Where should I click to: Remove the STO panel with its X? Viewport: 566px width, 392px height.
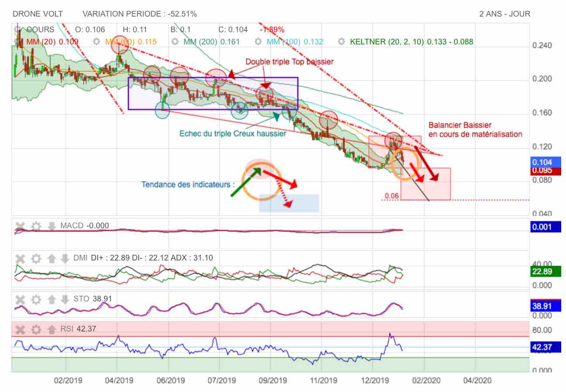20,299
